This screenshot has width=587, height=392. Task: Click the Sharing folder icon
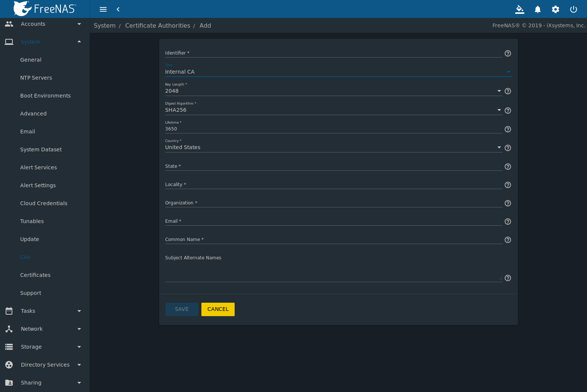[9, 383]
